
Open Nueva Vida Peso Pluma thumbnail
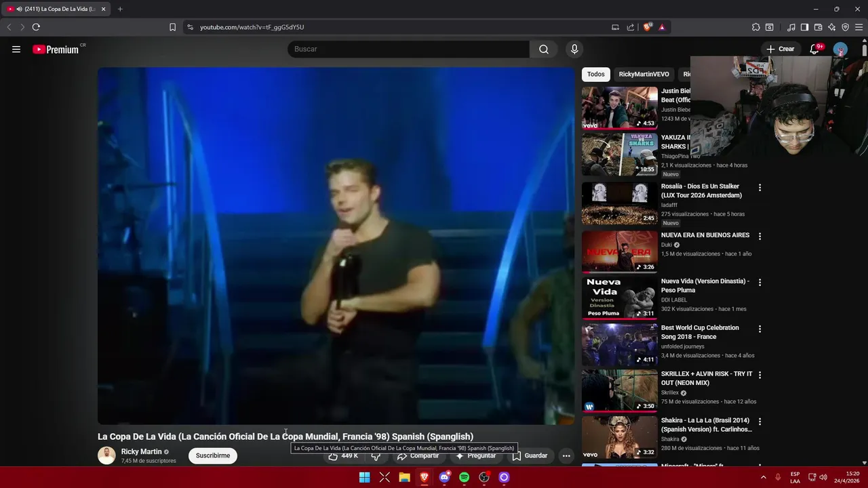click(x=620, y=298)
